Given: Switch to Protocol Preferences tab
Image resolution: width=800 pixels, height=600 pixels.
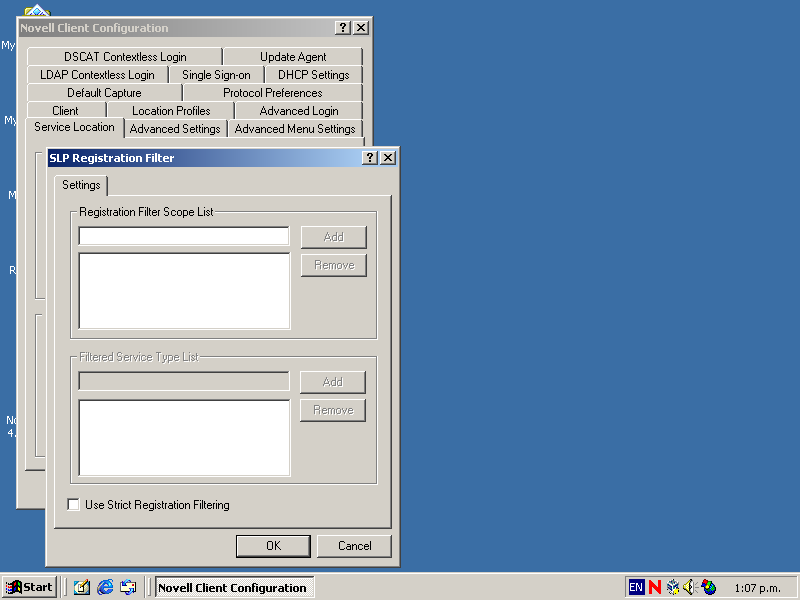Looking at the screenshot, I should point(273,93).
